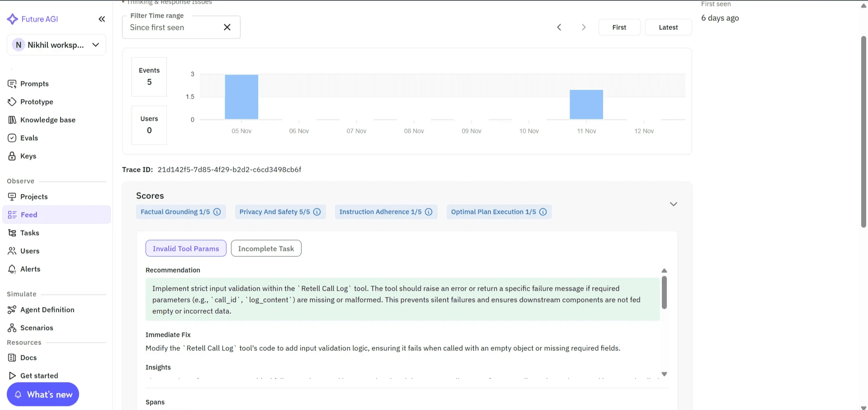The image size is (868, 410).
Task: Click Instruction Adherence 1/5 chip text
Action: coord(380,212)
